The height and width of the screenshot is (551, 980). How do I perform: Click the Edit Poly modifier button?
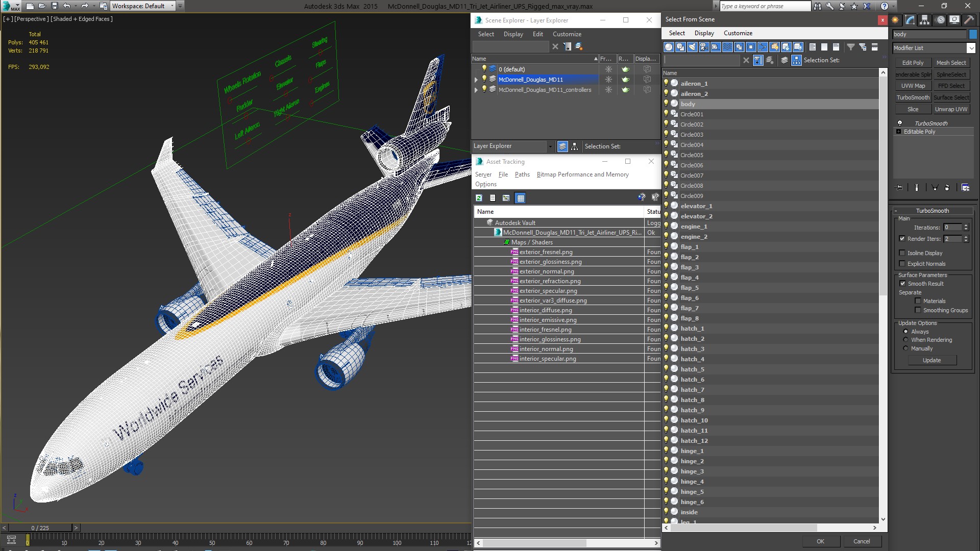pos(913,63)
